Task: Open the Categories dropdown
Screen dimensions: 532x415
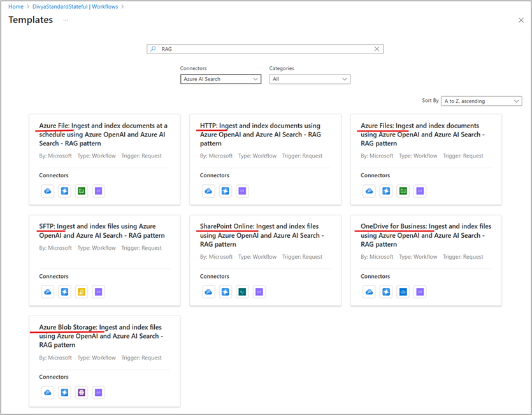Action: coord(310,79)
